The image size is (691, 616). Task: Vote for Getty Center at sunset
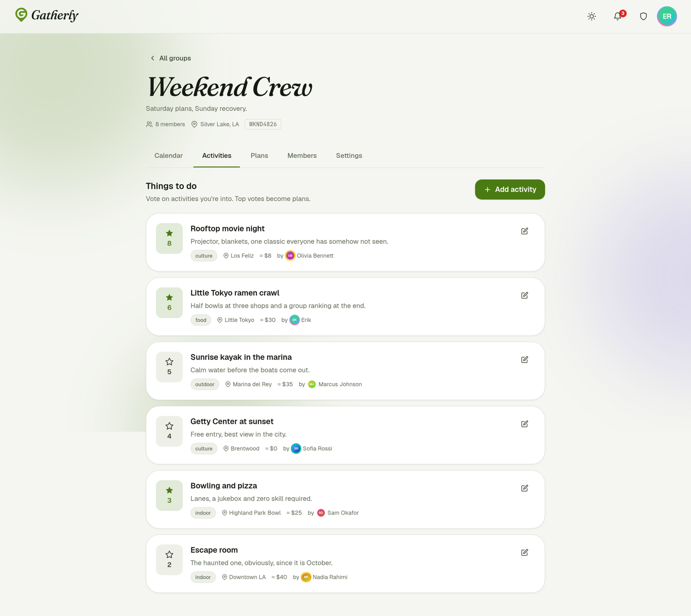[169, 431]
